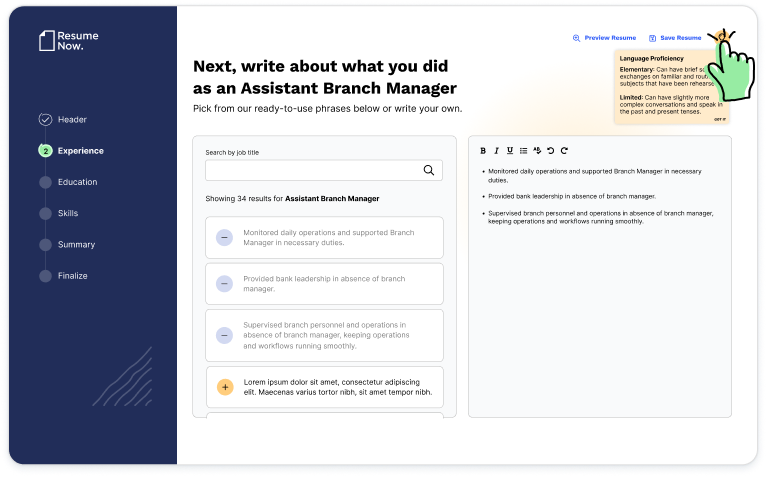The height and width of the screenshot is (477, 766).
Task: Insert a bulleted list in the editor
Action: [523, 151]
